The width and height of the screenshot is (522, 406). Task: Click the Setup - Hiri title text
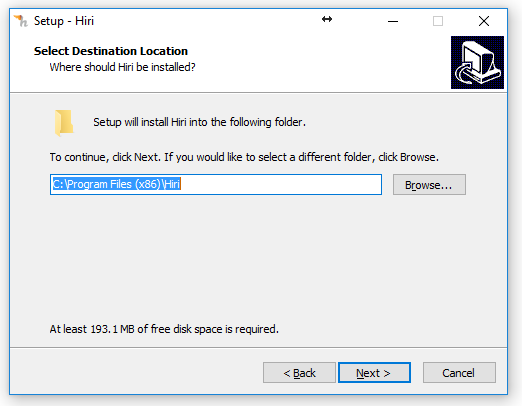64,21
